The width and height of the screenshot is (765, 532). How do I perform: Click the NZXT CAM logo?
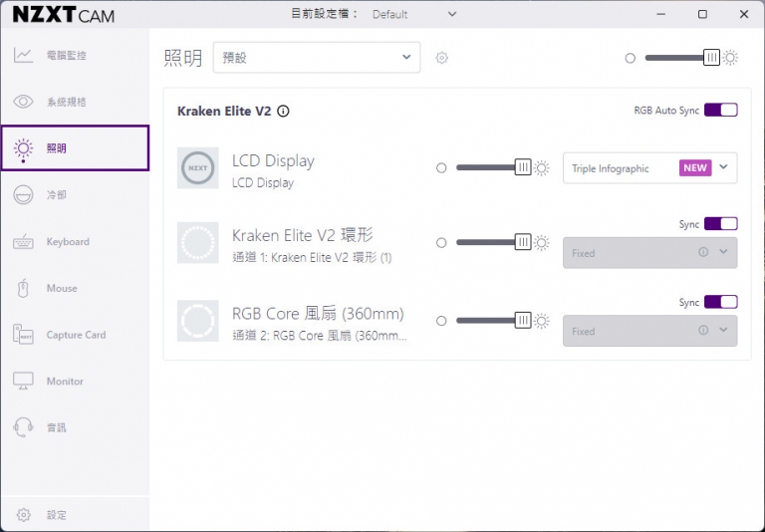[x=64, y=15]
